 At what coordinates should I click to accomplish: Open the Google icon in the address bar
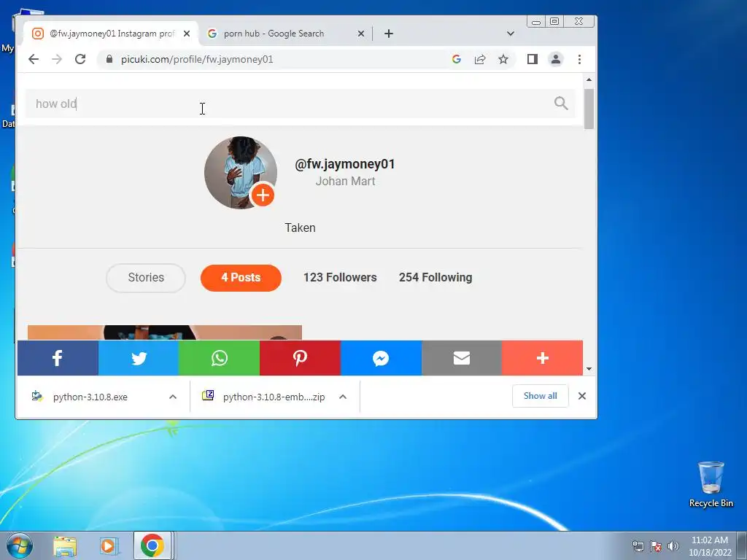point(457,59)
